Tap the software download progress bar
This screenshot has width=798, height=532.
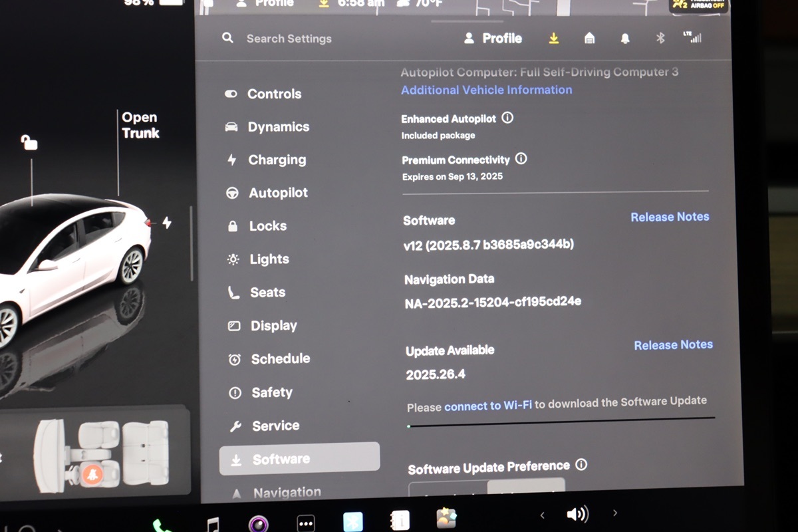click(561, 421)
